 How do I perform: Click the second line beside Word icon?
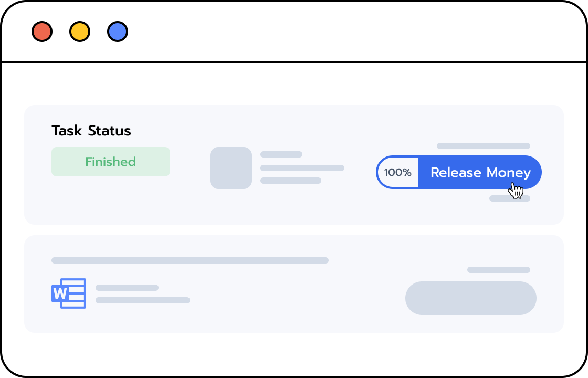coord(143,300)
